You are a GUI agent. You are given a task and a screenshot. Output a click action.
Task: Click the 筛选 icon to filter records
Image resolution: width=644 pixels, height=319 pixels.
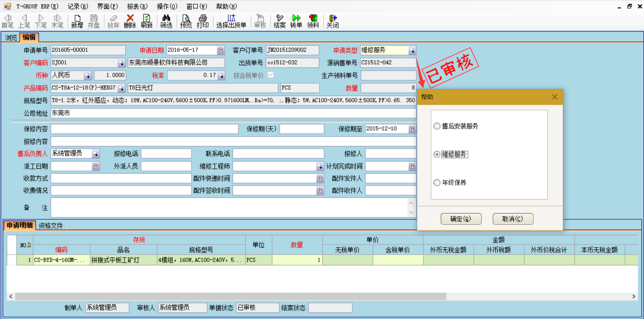coord(166,21)
